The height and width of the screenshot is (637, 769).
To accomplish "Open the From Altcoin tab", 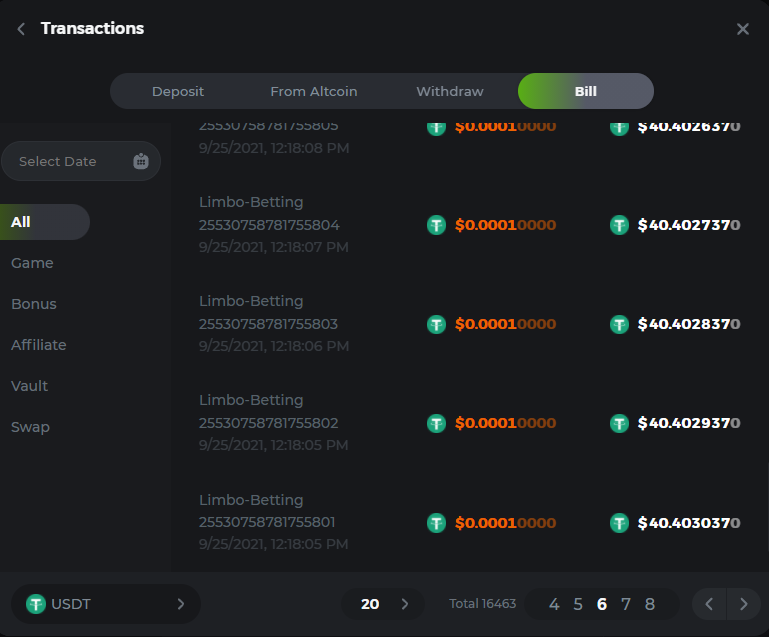I will coord(313,91).
